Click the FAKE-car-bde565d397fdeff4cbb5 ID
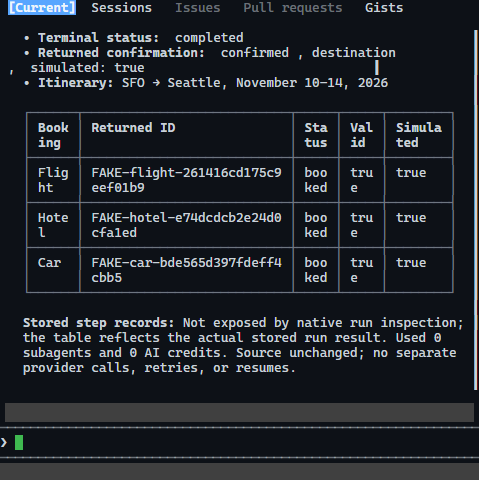The image size is (479, 480). click(x=186, y=270)
